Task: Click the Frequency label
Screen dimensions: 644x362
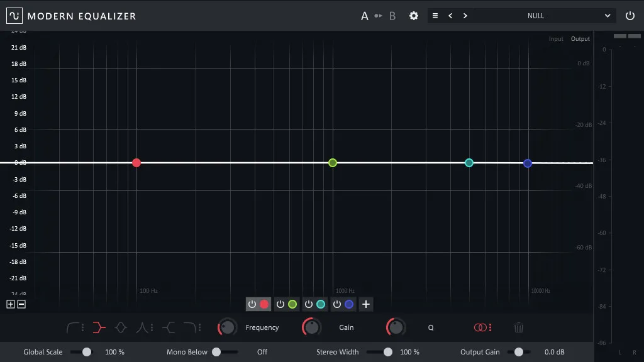Action: click(x=262, y=327)
